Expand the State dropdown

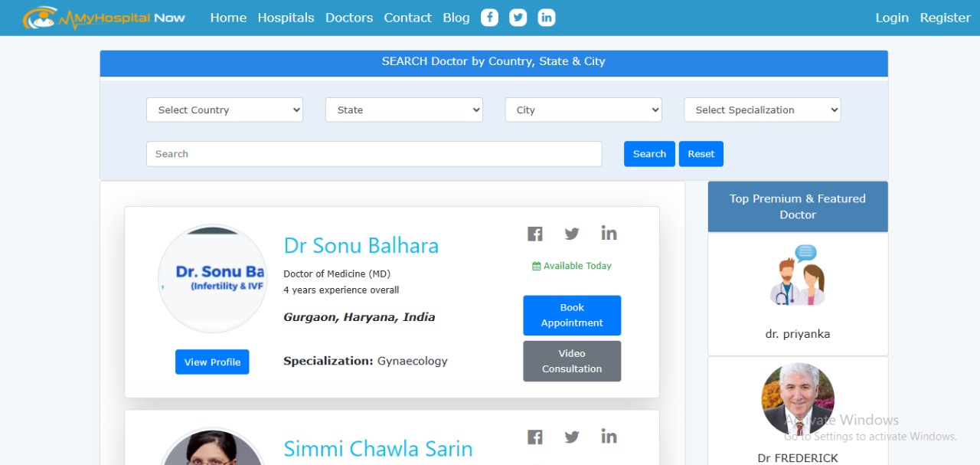[404, 110]
